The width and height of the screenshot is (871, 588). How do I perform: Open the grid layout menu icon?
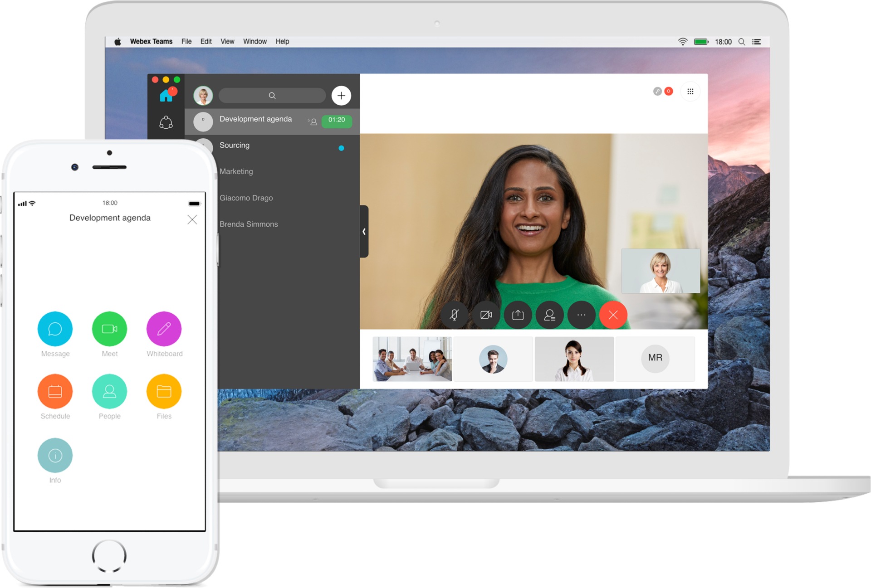pyautogui.click(x=690, y=92)
